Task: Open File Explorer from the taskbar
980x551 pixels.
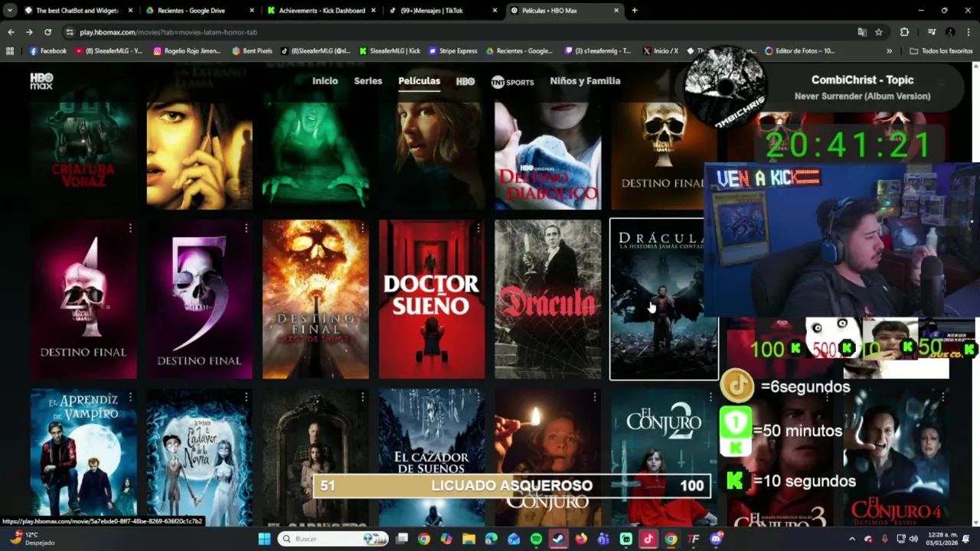Action: click(x=469, y=539)
